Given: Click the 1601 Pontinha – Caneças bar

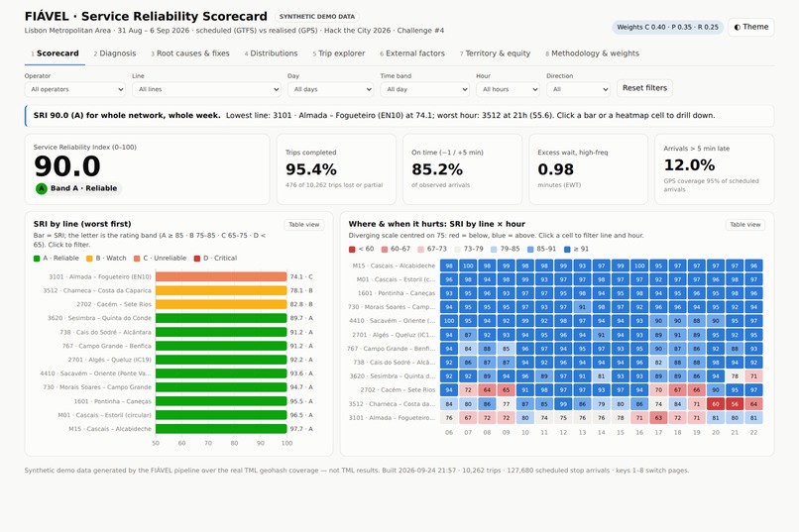Looking at the screenshot, I should [x=221, y=401].
